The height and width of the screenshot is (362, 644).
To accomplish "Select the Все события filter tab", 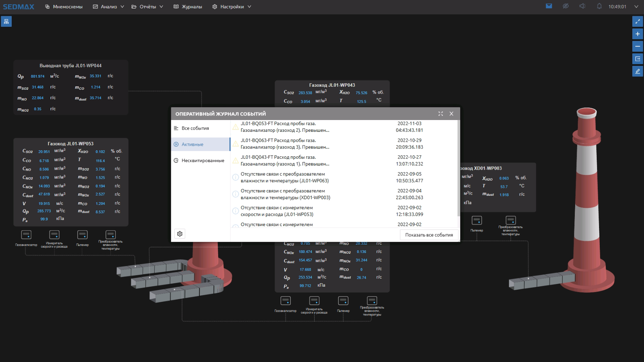I will 195,128.
